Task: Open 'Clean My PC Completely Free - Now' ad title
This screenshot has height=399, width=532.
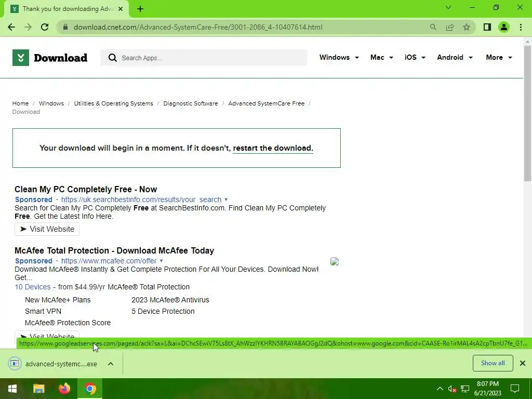Action: coord(86,189)
